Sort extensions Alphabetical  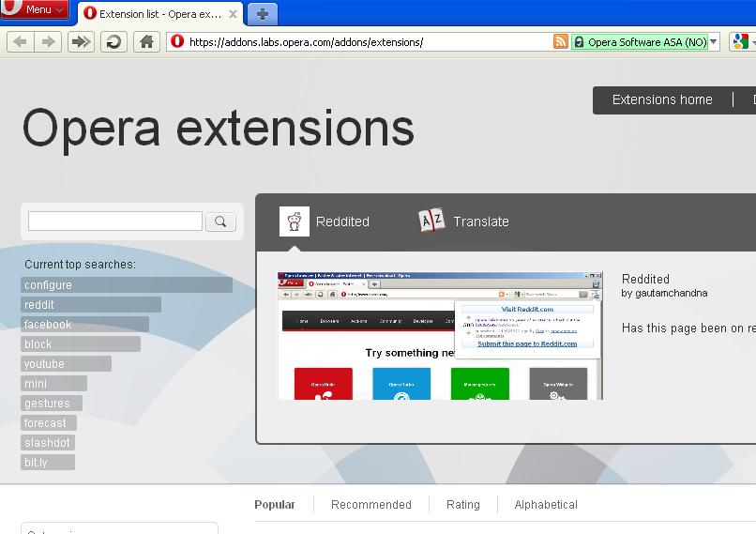pos(546,505)
